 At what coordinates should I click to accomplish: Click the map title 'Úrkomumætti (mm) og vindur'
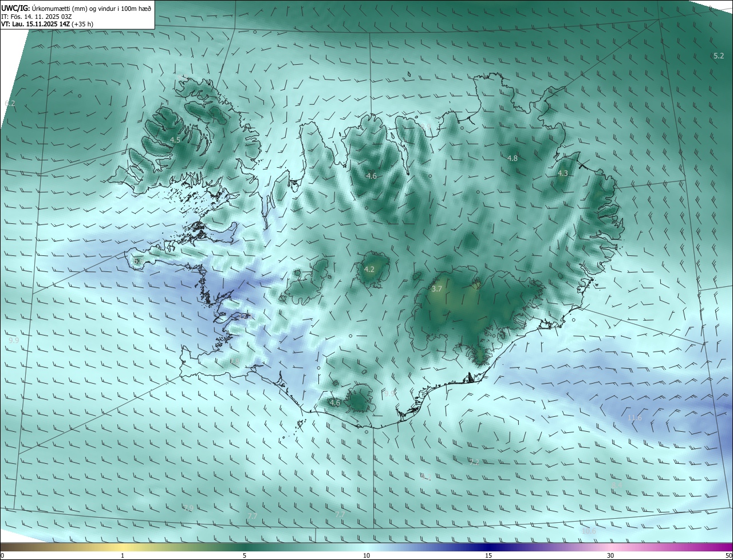73,8
